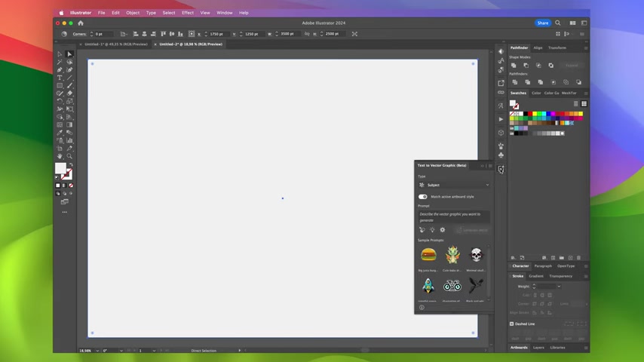Switch to the Gradient tab
The image size is (644, 362).
click(x=536, y=276)
